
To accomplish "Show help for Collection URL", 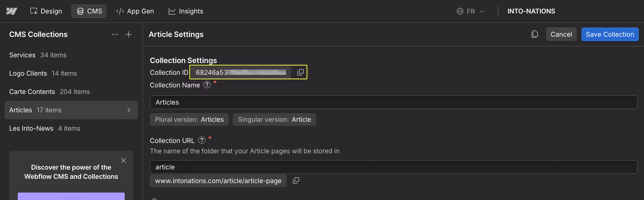I will pos(202,140).
